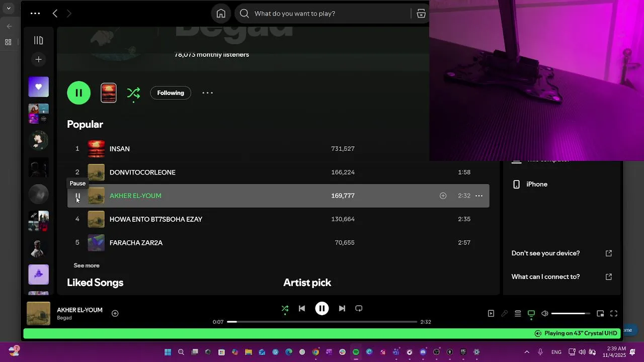This screenshot has height=362, width=644.
Task: Open taskbar Search
Action: point(181,352)
